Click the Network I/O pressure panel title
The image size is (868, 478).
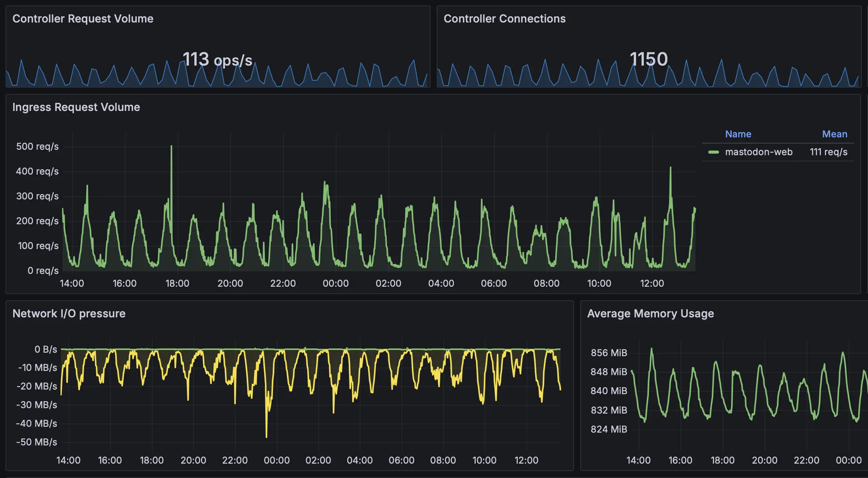[69, 313]
